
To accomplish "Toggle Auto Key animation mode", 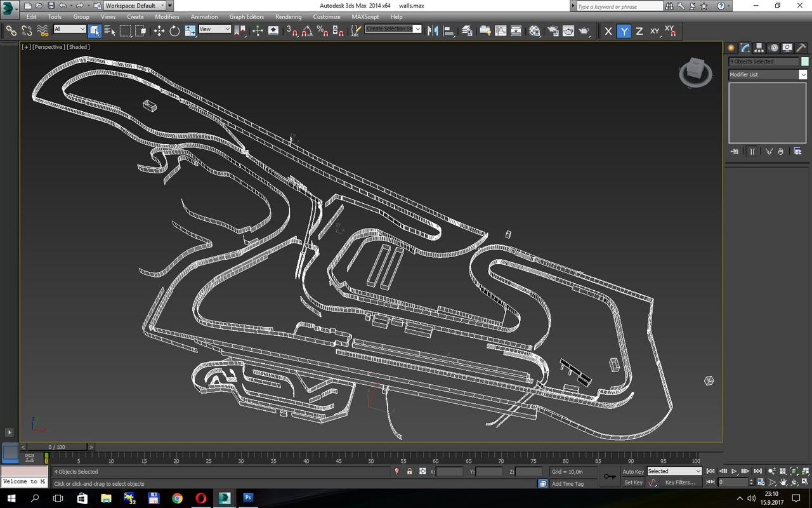I will 632,471.
